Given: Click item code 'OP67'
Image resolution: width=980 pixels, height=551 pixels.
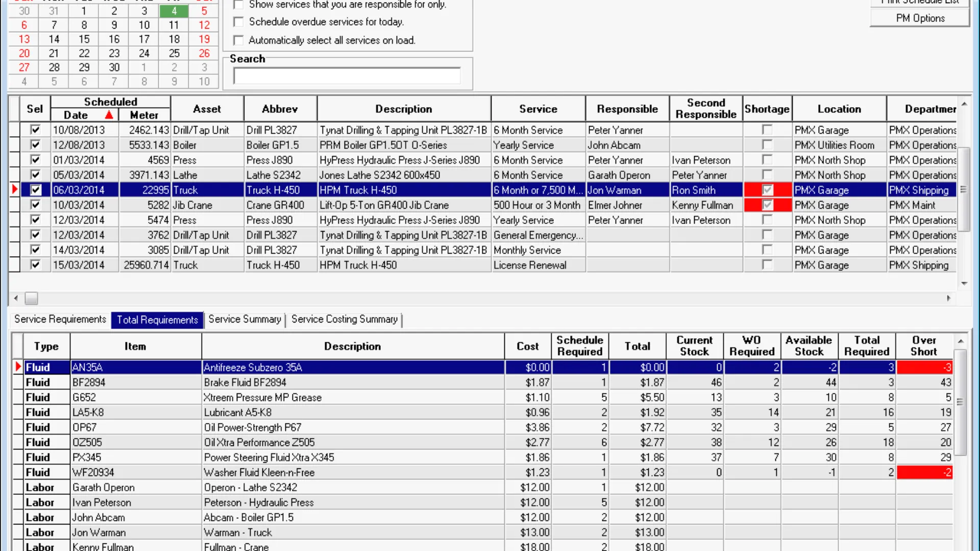Looking at the screenshot, I should pyautogui.click(x=135, y=428).
